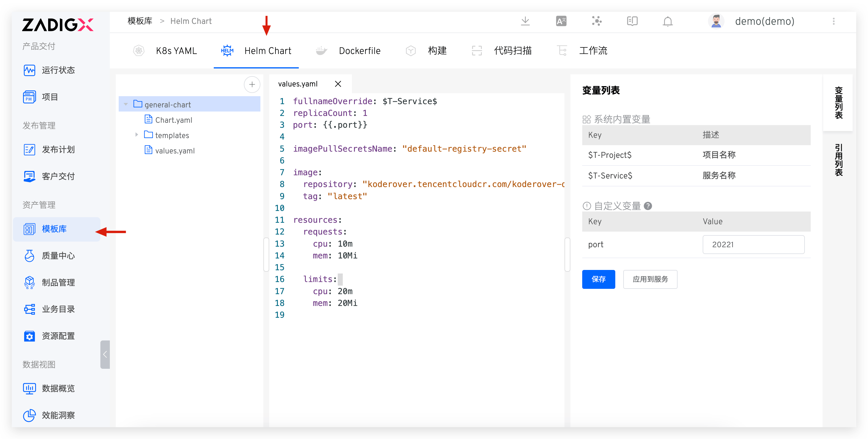
Task: Click line 5 imagePullSecretsName in editor
Action: 409,149
